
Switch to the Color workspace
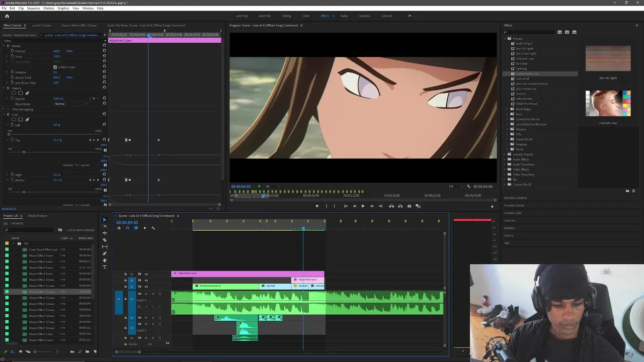(x=306, y=16)
